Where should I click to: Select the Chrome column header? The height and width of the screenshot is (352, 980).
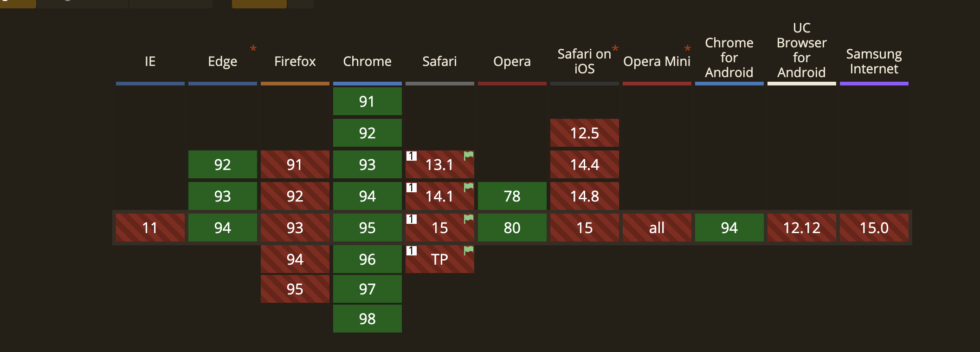(x=367, y=61)
